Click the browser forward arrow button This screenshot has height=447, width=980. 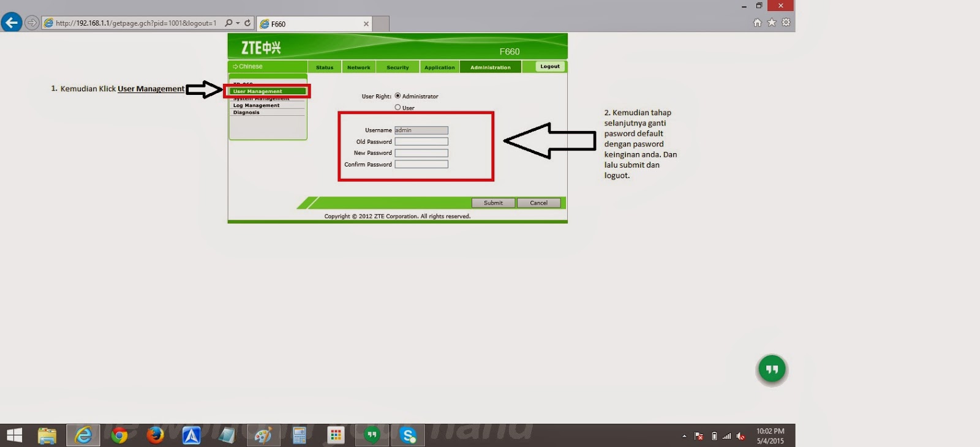click(x=32, y=23)
